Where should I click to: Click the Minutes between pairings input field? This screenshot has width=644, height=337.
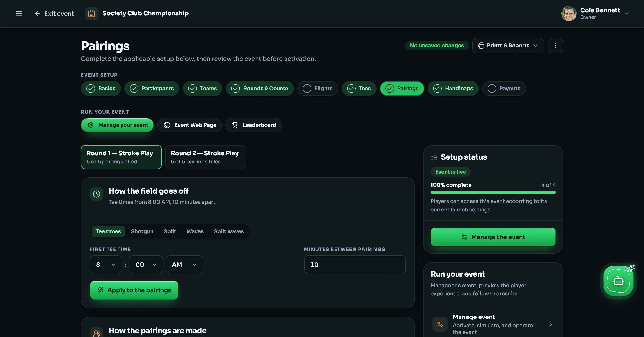tap(355, 264)
